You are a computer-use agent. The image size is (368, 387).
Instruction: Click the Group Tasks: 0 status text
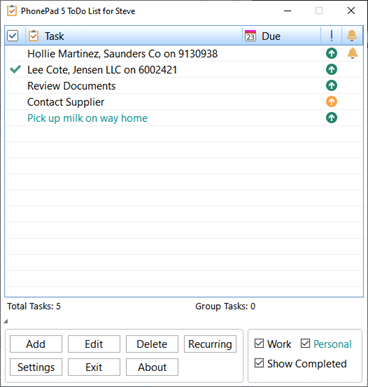[x=225, y=306]
